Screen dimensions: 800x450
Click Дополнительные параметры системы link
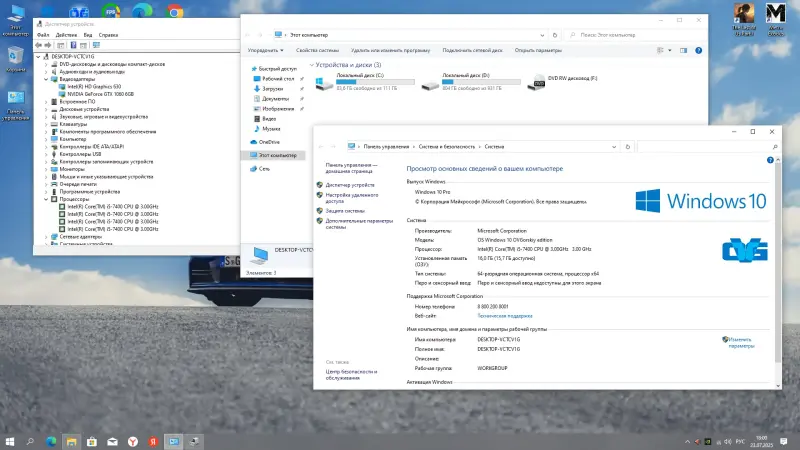point(359,224)
